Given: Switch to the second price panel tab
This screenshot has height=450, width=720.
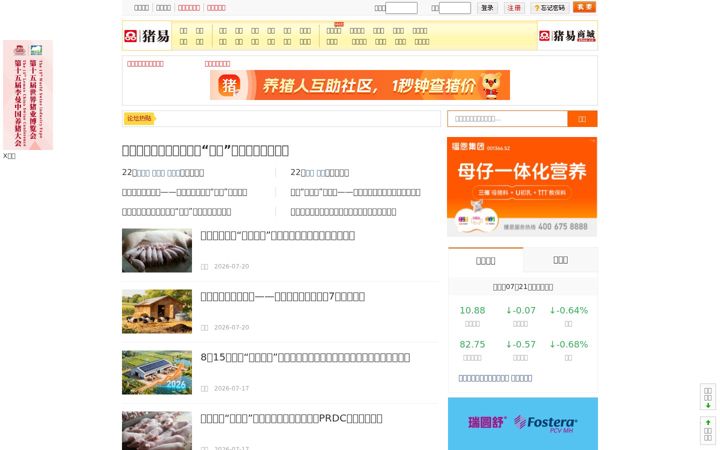Looking at the screenshot, I should tap(560, 260).
